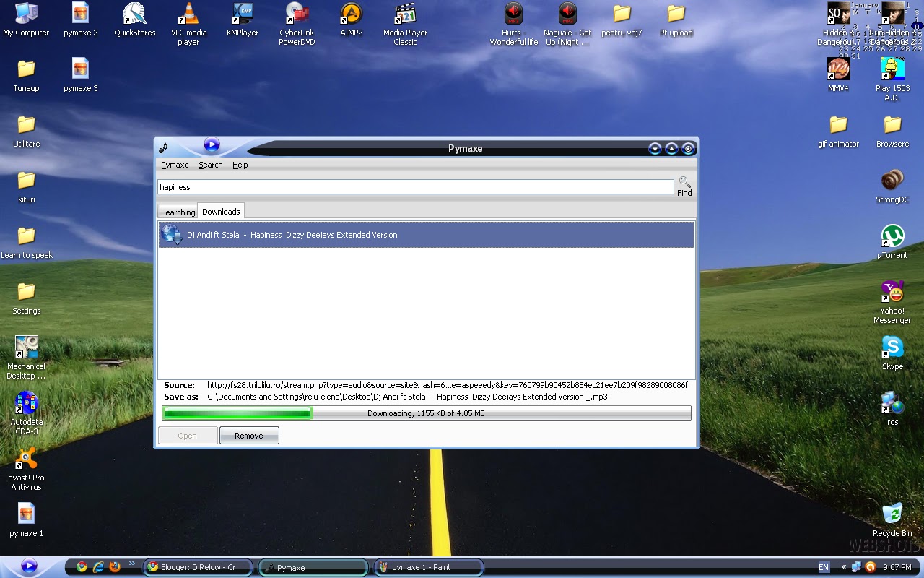Select the VLC media player desktop icon
The image size is (924, 578).
pyautogui.click(x=188, y=24)
